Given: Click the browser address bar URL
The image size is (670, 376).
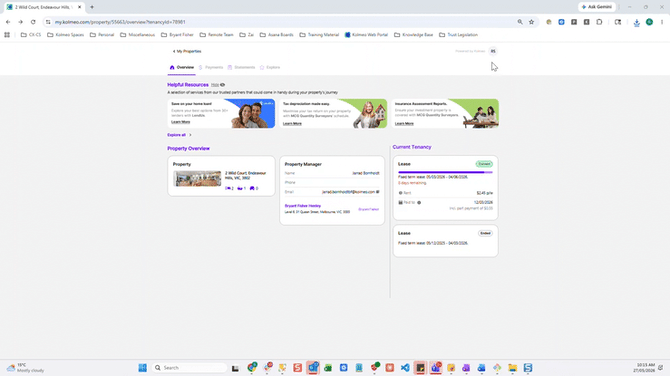Looking at the screenshot, I should click(x=120, y=22).
